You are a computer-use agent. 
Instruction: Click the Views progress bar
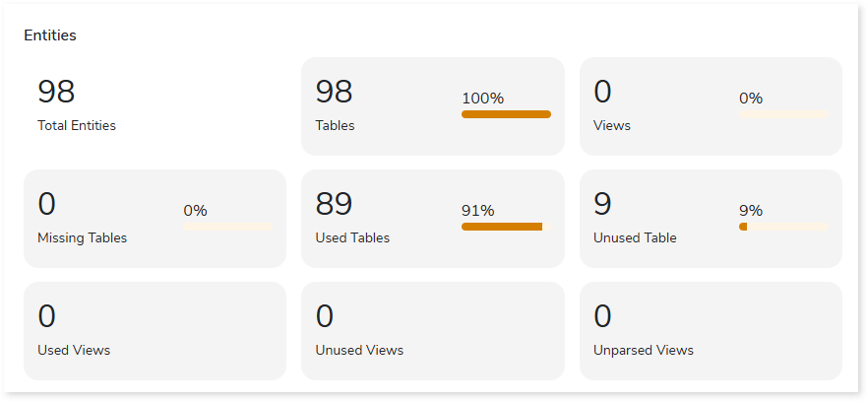tap(783, 114)
